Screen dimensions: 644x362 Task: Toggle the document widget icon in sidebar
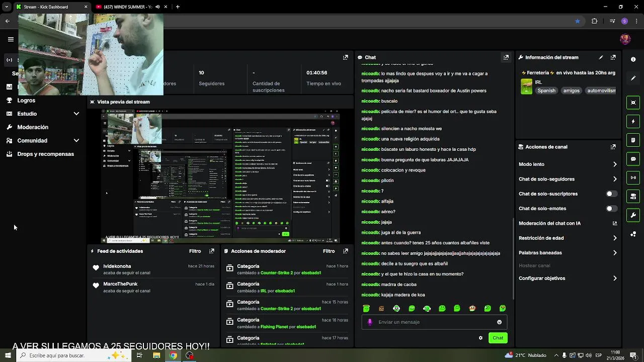[633, 140]
